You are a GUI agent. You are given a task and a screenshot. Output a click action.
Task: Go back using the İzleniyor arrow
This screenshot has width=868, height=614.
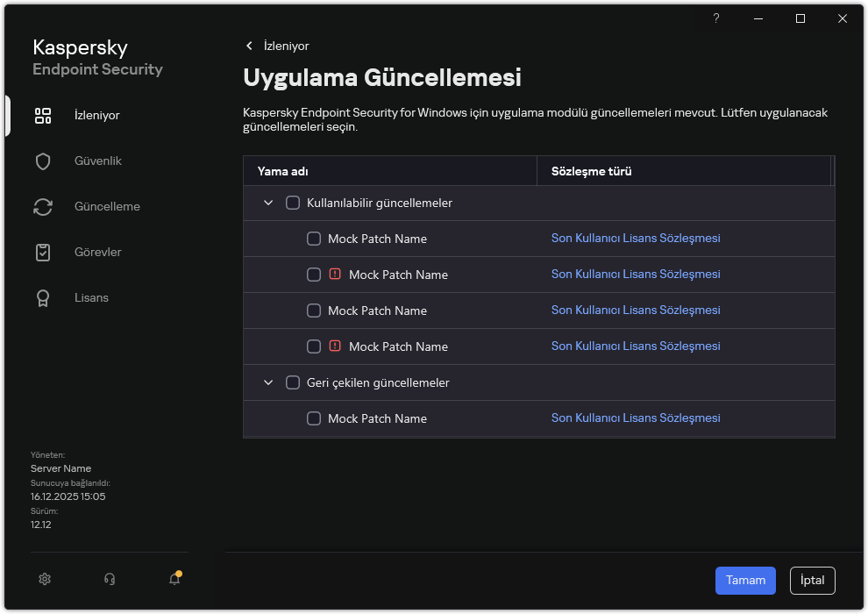click(250, 46)
